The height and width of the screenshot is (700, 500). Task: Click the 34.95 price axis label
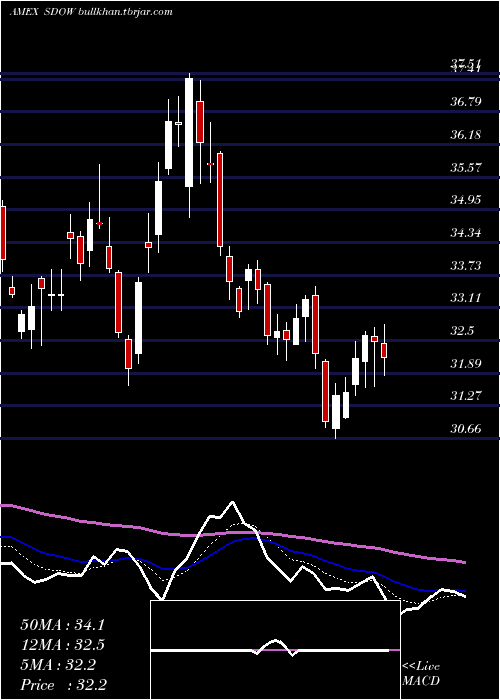(x=466, y=200)
